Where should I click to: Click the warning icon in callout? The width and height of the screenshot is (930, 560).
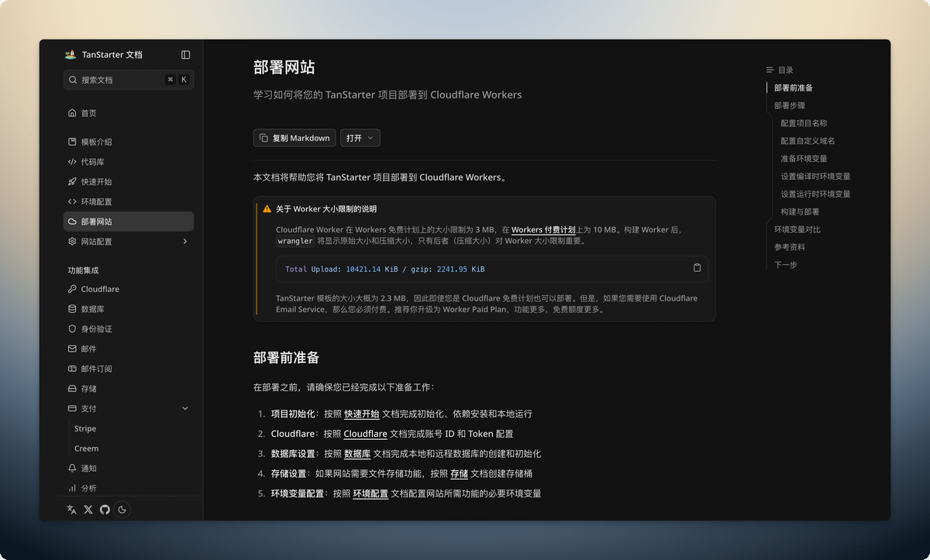[267, 209]
